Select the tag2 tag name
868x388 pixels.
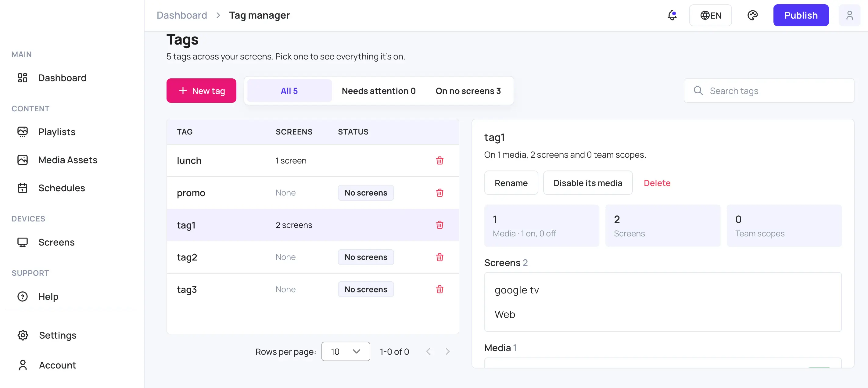click(x=187, y=257)
